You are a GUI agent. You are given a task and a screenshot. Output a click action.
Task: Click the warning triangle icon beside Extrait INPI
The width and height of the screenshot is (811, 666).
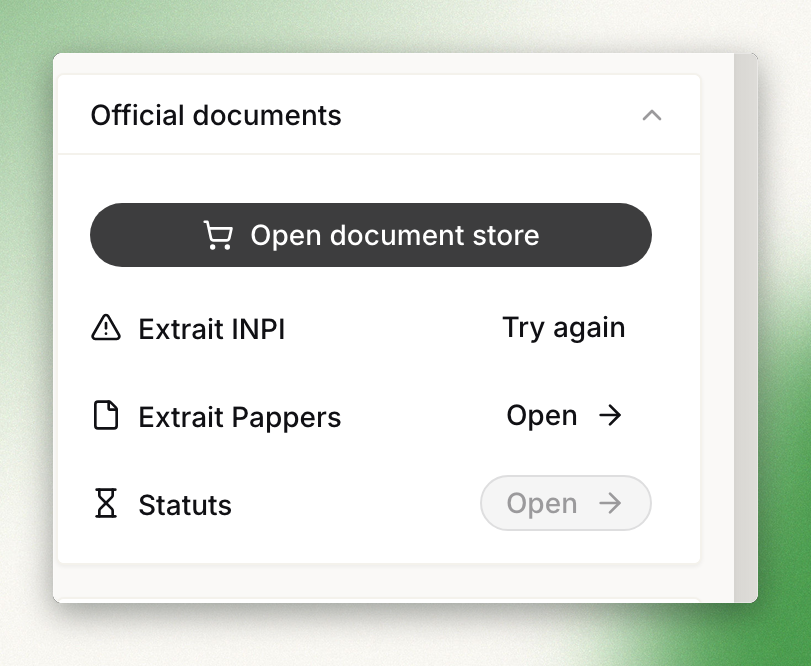coord(106,328)
